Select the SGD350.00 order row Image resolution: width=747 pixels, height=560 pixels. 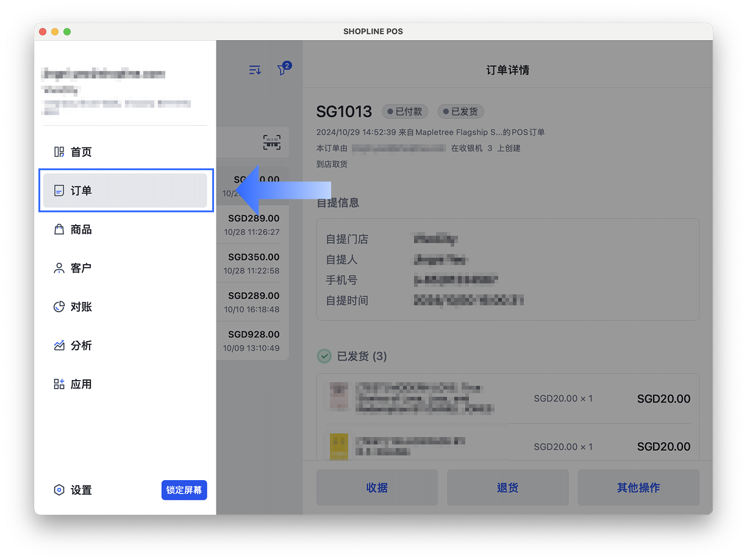pyautogui.click(x=252, y=264)
